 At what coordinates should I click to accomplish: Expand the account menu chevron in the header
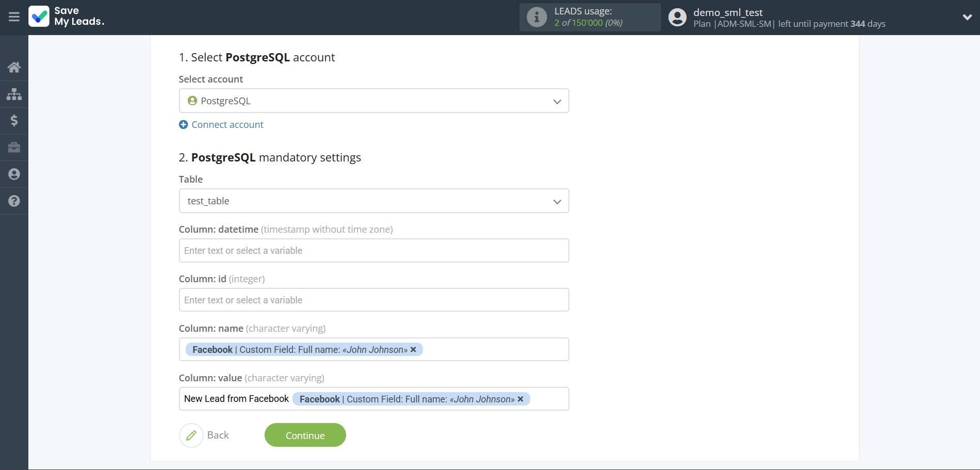point(967,17)
